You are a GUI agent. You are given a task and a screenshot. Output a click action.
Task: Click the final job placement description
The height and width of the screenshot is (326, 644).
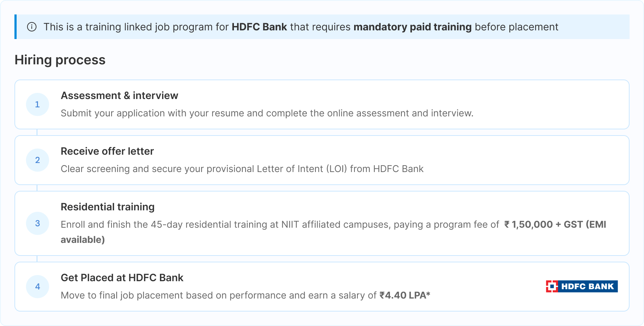tap(245, 295)
